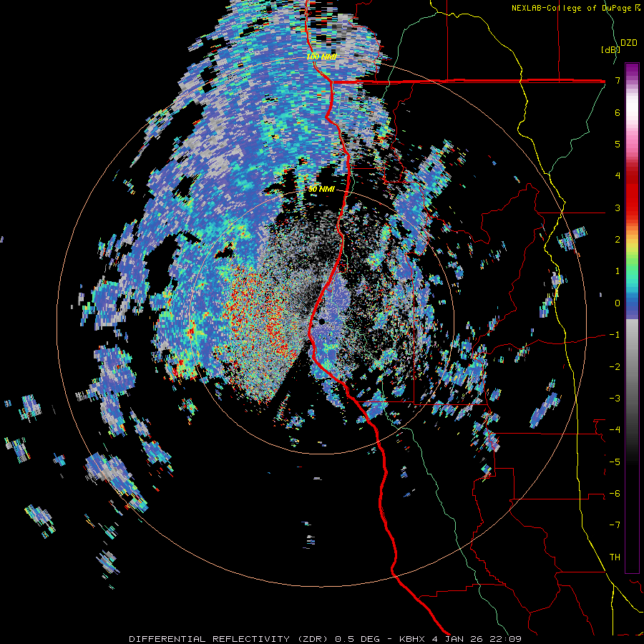Click the color scale label -3
This screenshot has height=644, width=644.
pyautogui.click(x=615, y=399)
